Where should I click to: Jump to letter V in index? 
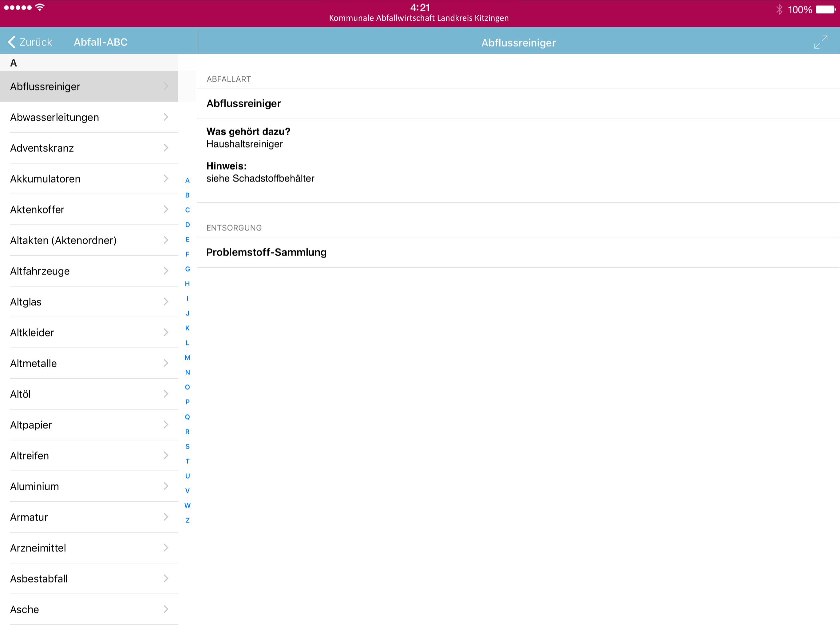(187, 491)
